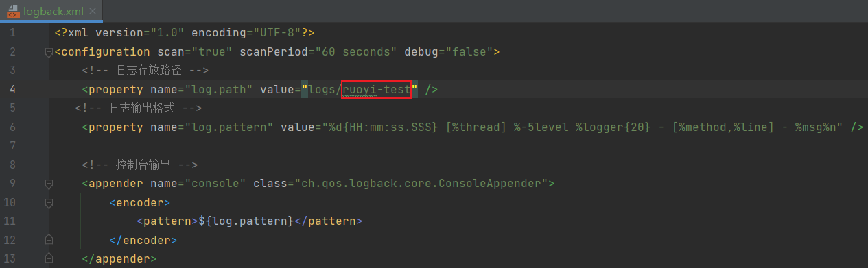
Task: Click the 控制台输出 comment
Action: (139, 165)
